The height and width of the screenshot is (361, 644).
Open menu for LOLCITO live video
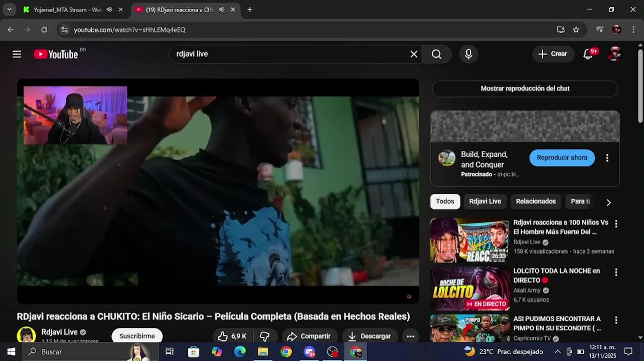616,272
